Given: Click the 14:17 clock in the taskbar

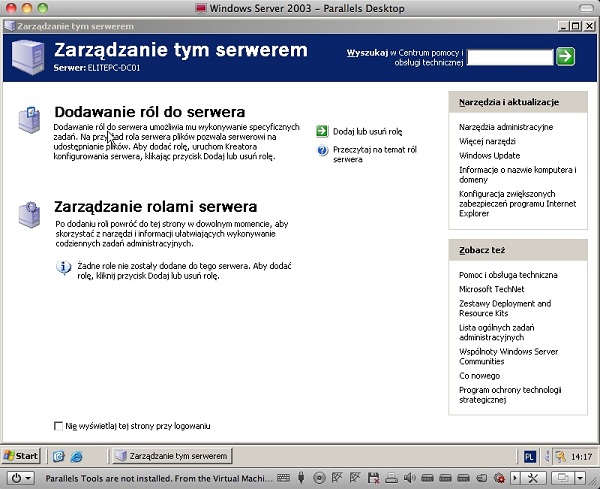Looking at the screenshot, I should (581, 456).
